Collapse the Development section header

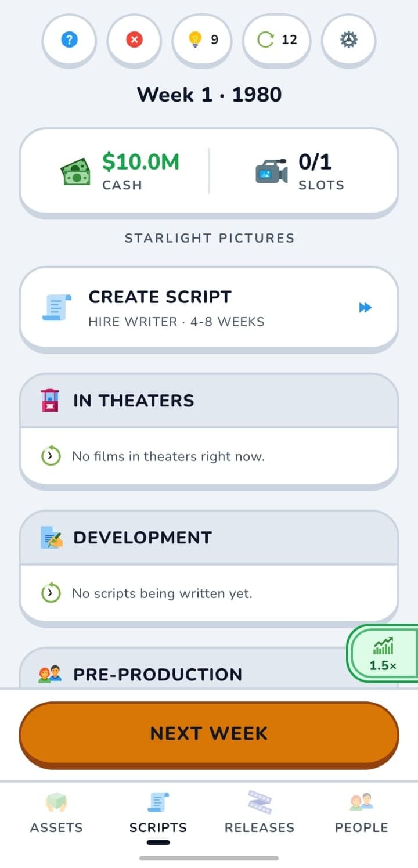(x=209, y=538)
